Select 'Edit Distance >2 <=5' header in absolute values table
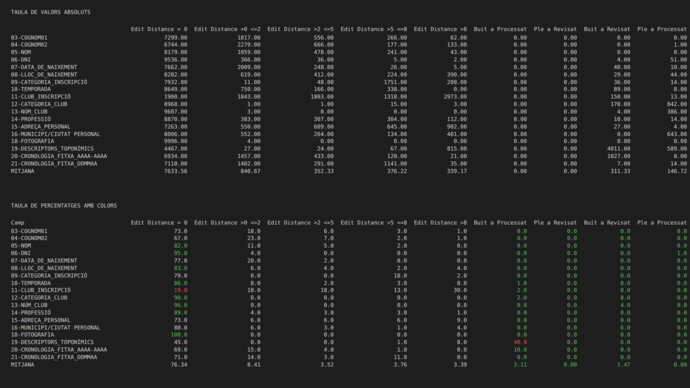690x388 pixels. [301, 29]
